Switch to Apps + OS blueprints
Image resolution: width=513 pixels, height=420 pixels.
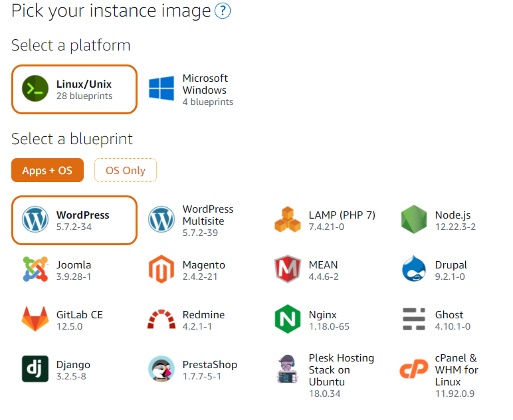pyautogui.click(x=47, y=170)
